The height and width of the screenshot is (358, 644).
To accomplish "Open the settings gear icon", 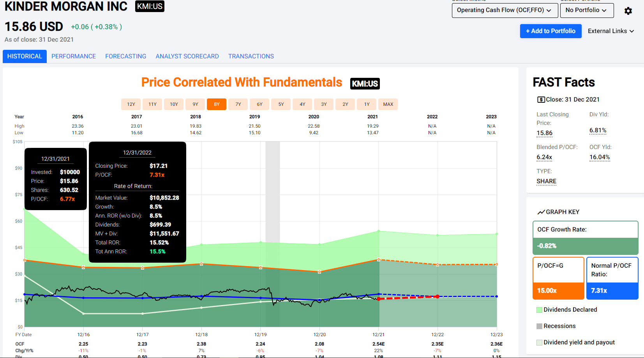I will 628,11.
